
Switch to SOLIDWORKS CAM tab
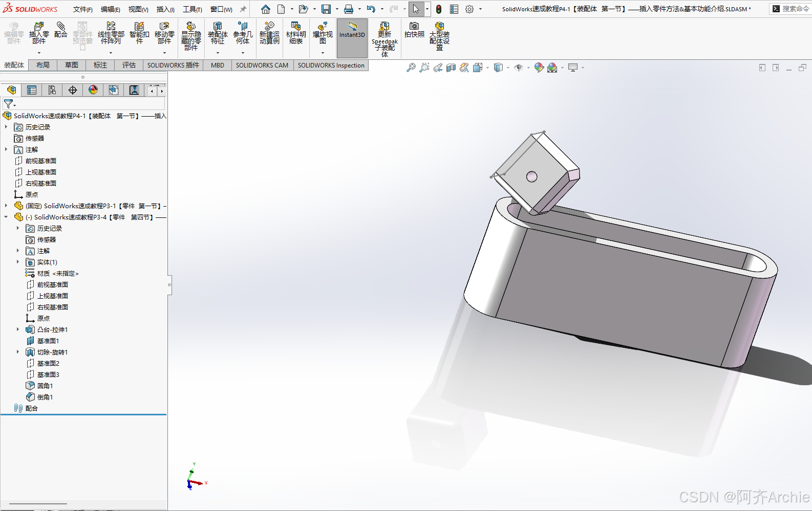pyautogui.click(x=262, y=65)
